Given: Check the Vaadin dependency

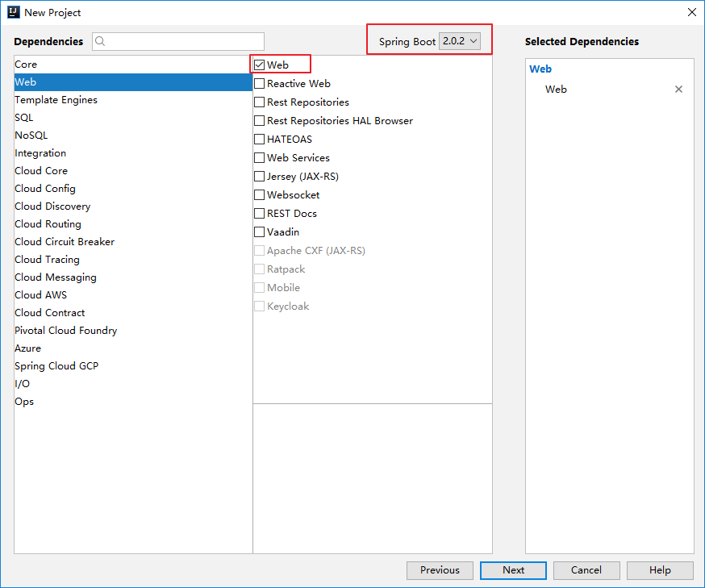Looking at the screenshot, I should point(260,232).
